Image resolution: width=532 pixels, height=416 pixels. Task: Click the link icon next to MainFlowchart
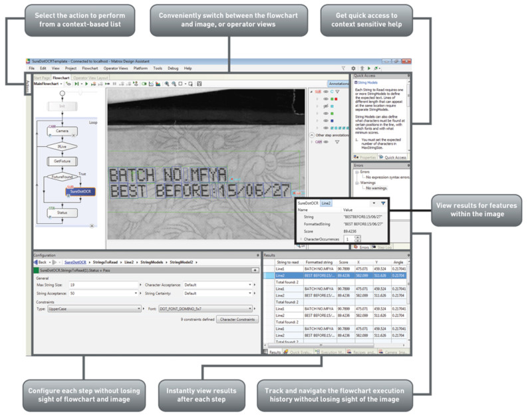[68, 84]
